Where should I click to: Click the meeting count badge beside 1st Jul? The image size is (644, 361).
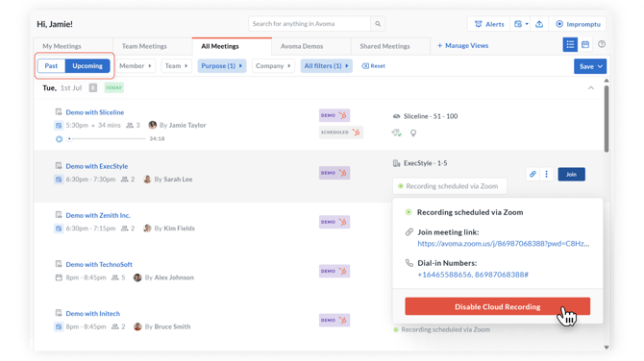click(x=93, y=87)
